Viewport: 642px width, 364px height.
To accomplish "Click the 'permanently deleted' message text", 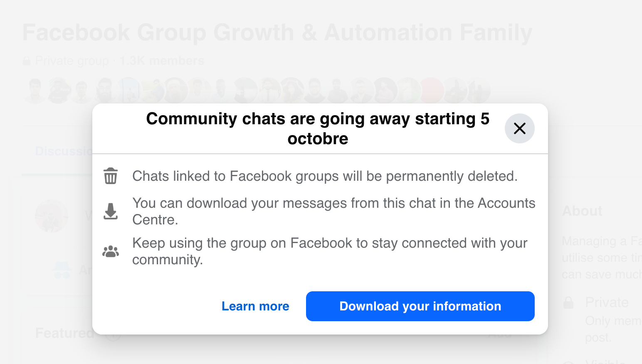I will click(x=325, y=176).
